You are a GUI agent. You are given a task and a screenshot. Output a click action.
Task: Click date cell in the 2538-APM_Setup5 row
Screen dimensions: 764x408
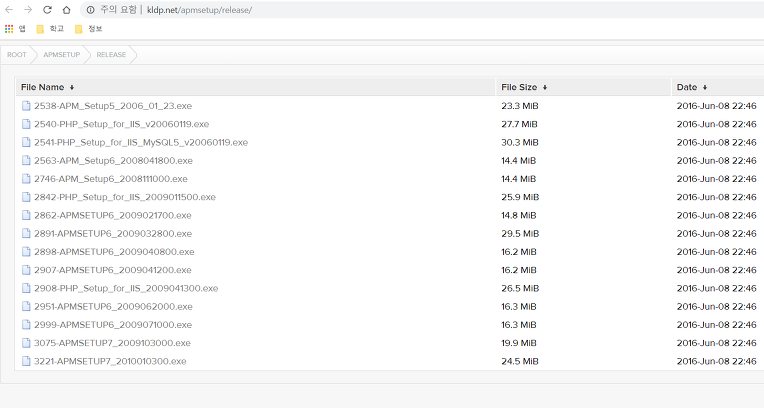tap(716, 106)
